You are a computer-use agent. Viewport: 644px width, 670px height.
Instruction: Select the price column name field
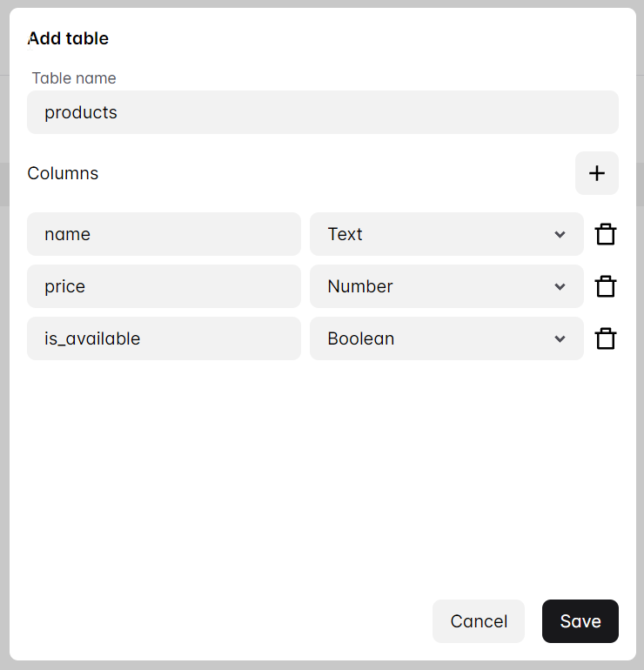click(x=164, y=286)
